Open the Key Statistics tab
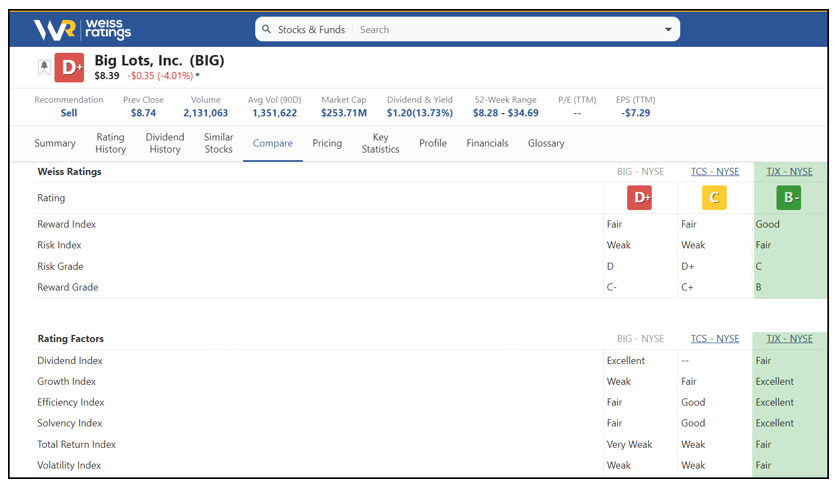 381,143
